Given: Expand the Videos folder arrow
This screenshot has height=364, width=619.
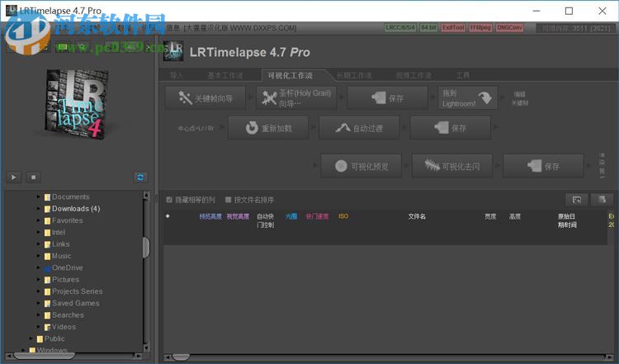Looking at the screenshot, I should coord(38,327).
